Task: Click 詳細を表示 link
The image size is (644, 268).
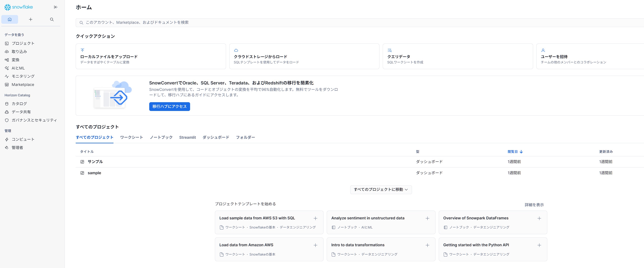Action: (534, 205)
